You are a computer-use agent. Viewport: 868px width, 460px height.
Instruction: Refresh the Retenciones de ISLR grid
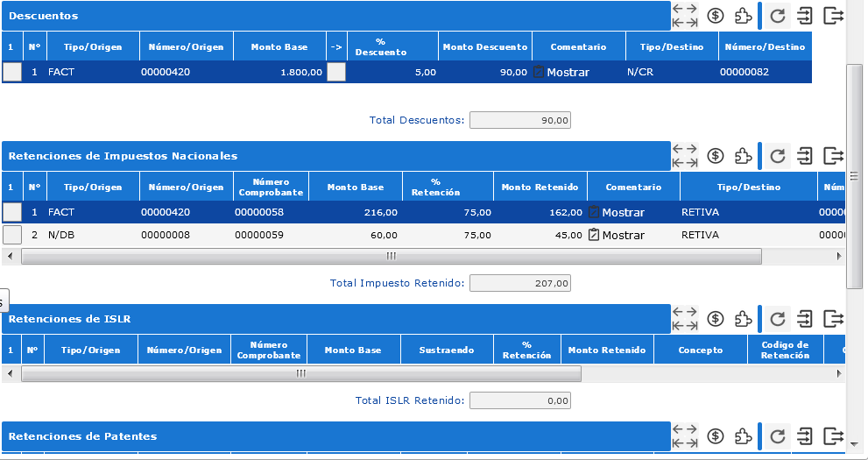pos(777,319)
